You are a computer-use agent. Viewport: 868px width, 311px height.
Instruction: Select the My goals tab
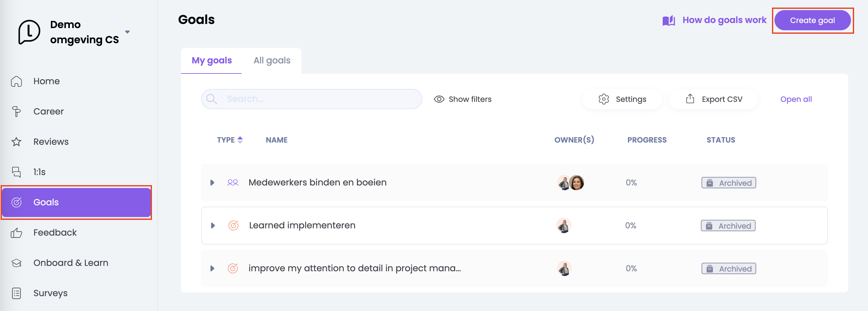[x=212, y=61]
